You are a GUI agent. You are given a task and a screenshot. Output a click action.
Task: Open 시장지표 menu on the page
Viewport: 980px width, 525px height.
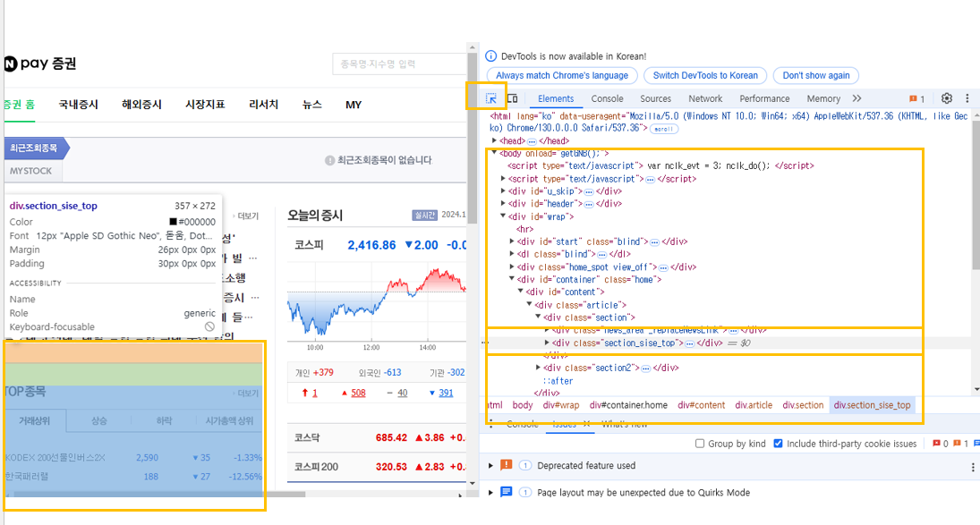coord(205,105)
